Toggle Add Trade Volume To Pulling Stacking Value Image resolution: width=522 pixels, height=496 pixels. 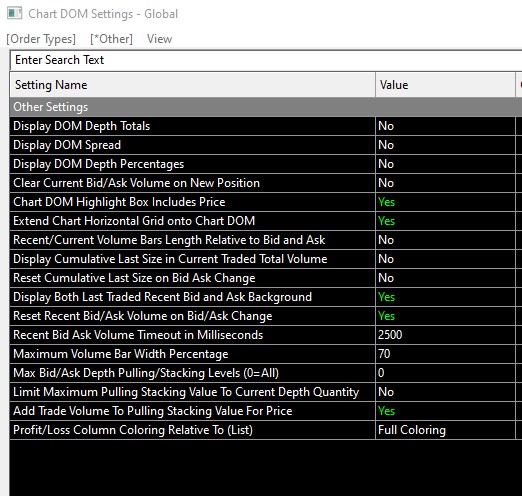tap(445, 411)
